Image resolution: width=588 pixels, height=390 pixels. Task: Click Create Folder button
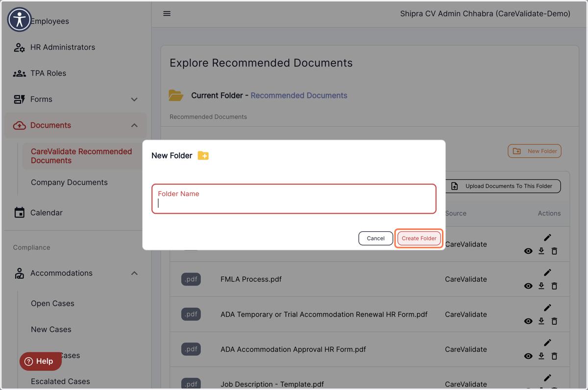419,238
